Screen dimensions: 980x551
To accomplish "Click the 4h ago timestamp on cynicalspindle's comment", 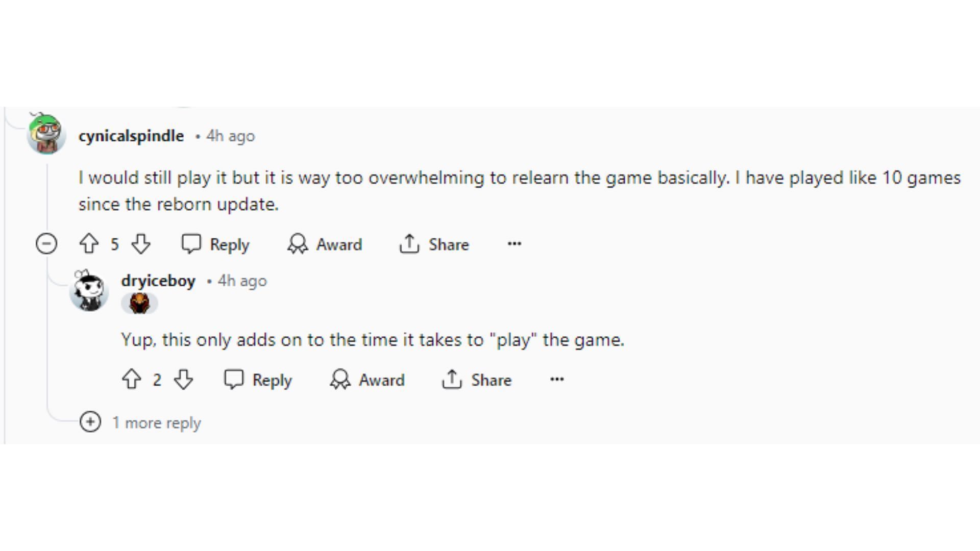I will point(230,136).
